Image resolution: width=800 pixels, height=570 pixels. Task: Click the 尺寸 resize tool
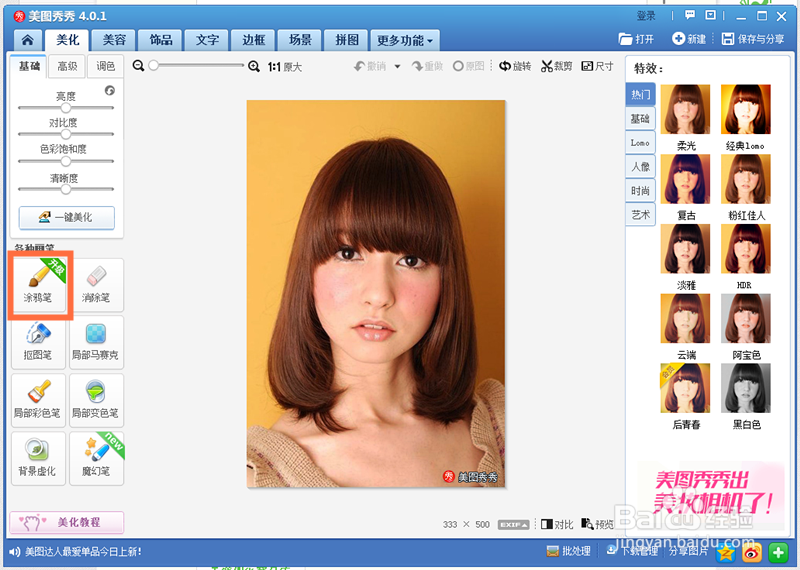coord(597,66)
